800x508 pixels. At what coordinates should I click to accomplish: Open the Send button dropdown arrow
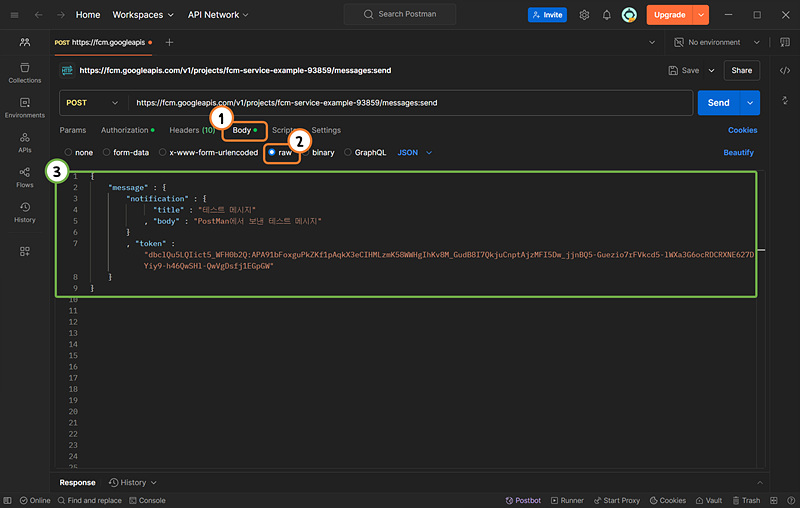pos(750,103)
